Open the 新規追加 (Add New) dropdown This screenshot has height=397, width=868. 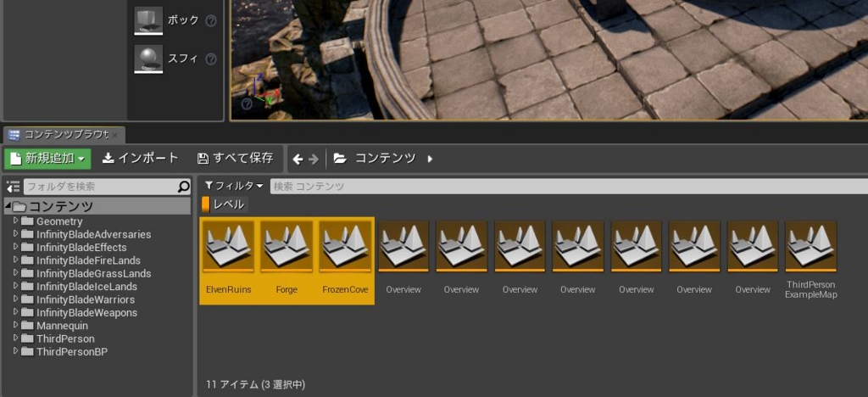click(47, 159)
